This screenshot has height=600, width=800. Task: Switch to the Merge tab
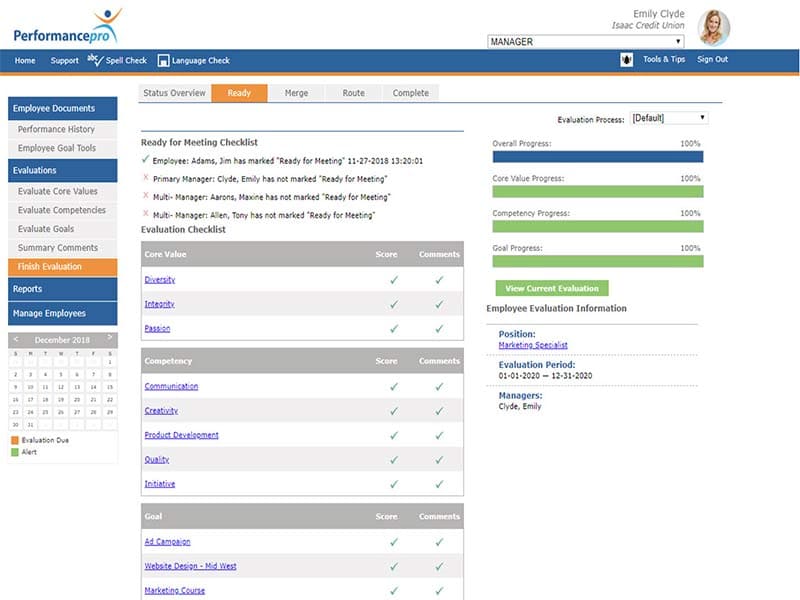(x=296, y=93)
